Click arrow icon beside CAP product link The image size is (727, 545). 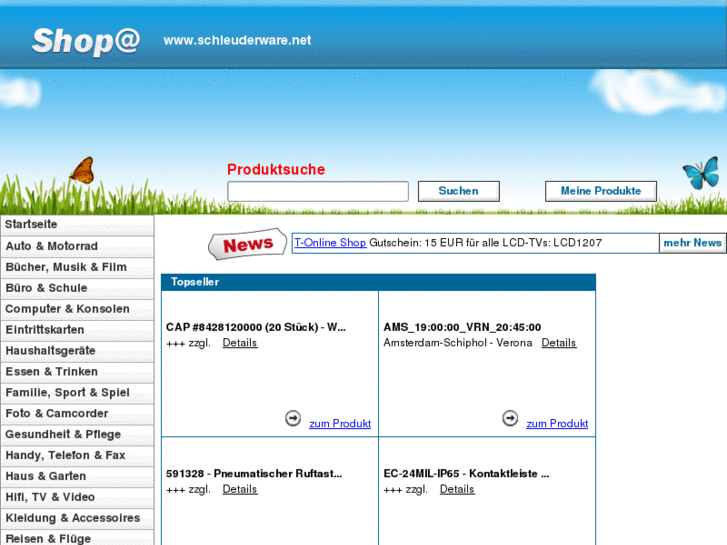[293, 418]
